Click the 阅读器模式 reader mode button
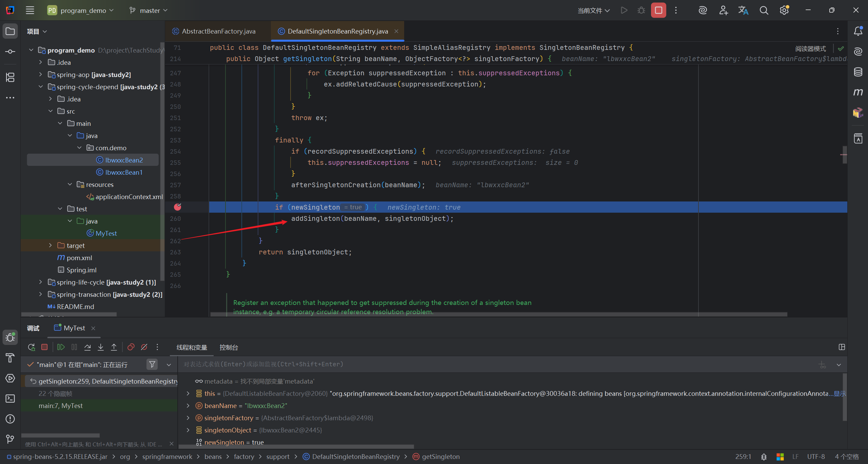 (x=810, y=49)
